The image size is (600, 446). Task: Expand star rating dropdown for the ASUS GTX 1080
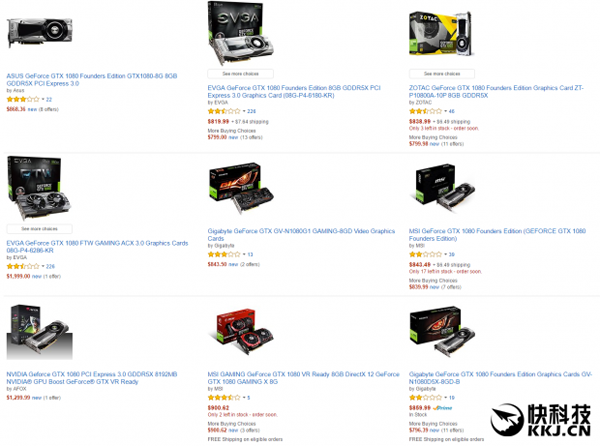[x=43, y=99]
